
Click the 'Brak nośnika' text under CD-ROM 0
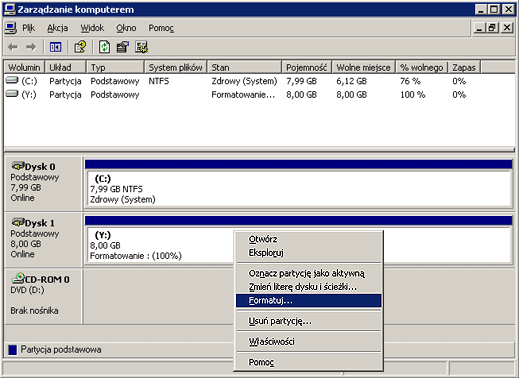point(34,310)
